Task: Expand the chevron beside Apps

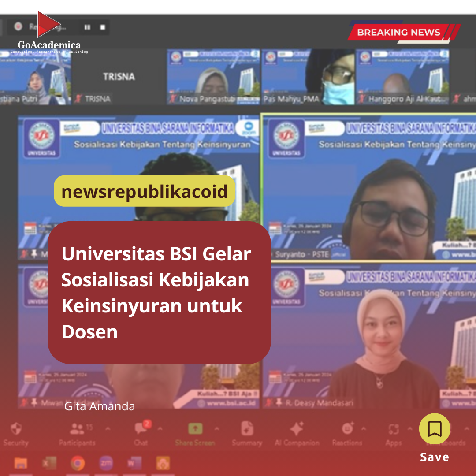Action: coord(409,429)
